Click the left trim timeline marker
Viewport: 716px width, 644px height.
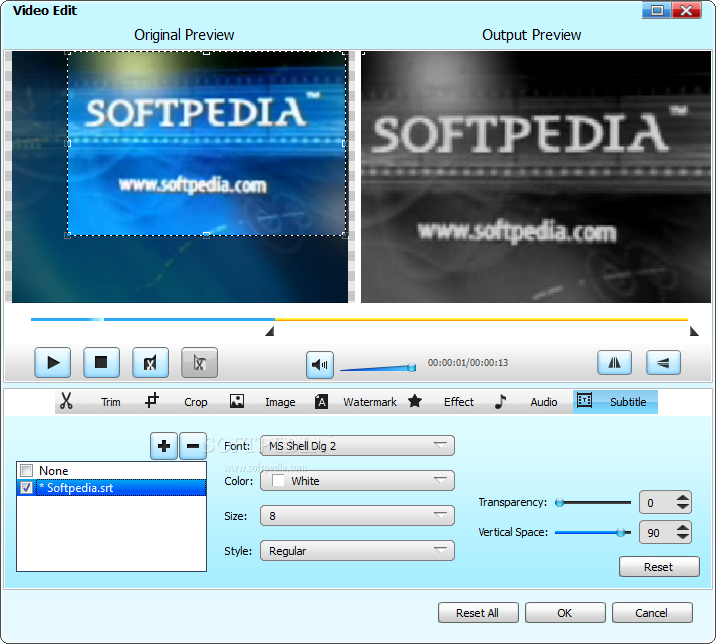pos(270,331)
